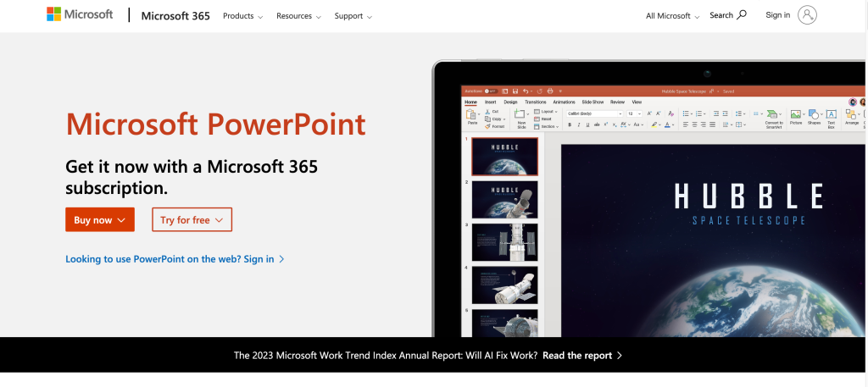Open the Transitions ribbon tab
868x387 pixels.
(536, 102)
